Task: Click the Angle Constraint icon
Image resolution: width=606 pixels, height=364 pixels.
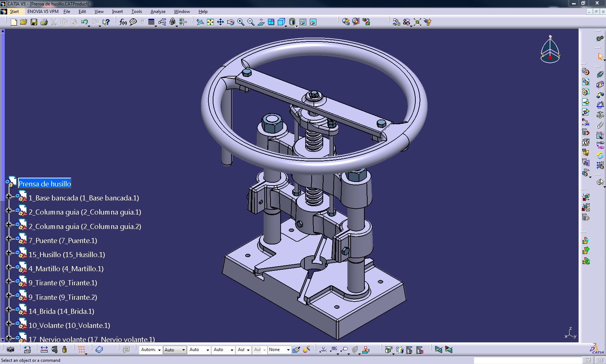Action: click(600, 105)
